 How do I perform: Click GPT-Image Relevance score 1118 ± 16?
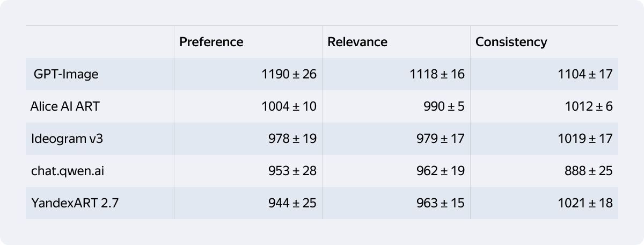pyautogui.click(x=437, y=74)
